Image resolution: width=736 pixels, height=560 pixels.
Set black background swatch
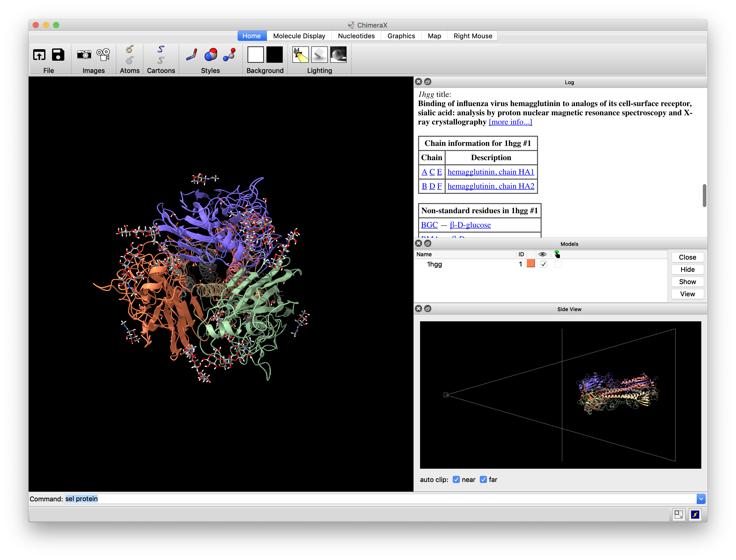coord(275,54)
